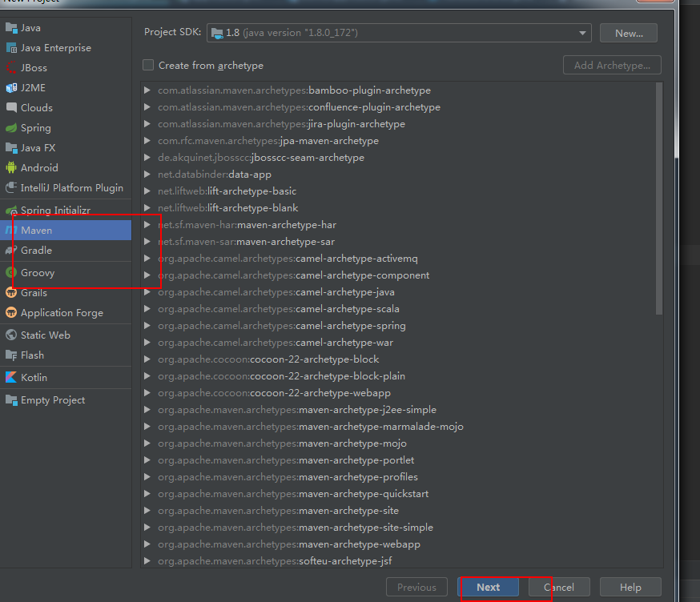Click the Clouds icon
The height and width of the screenshot is (602, 700).
[x=11, y=108]
